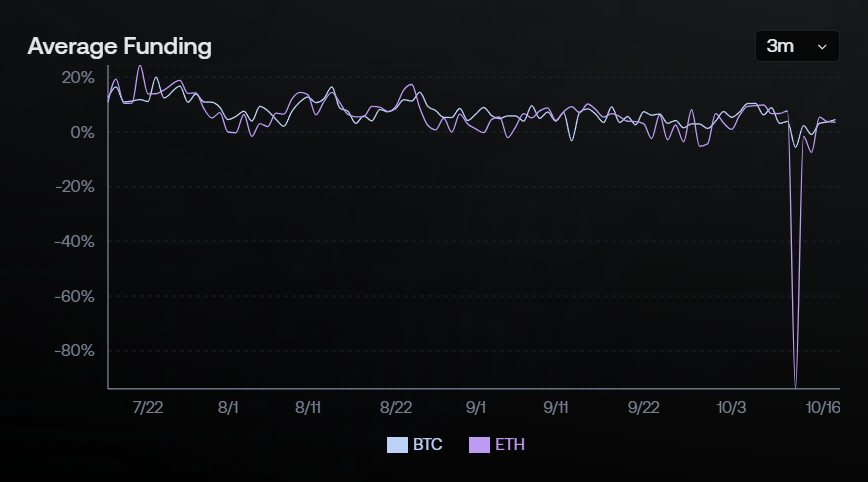Select the 8/22 date tick label
The image size is (868, 482).
tap(396, 408)
